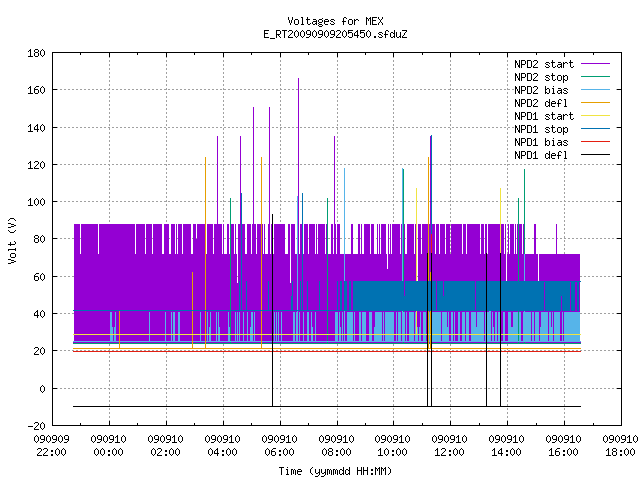The height and width of the screenshot is (480, 640).
Task: Click the purple NPD2 start legend line
Action: [595, 64]
